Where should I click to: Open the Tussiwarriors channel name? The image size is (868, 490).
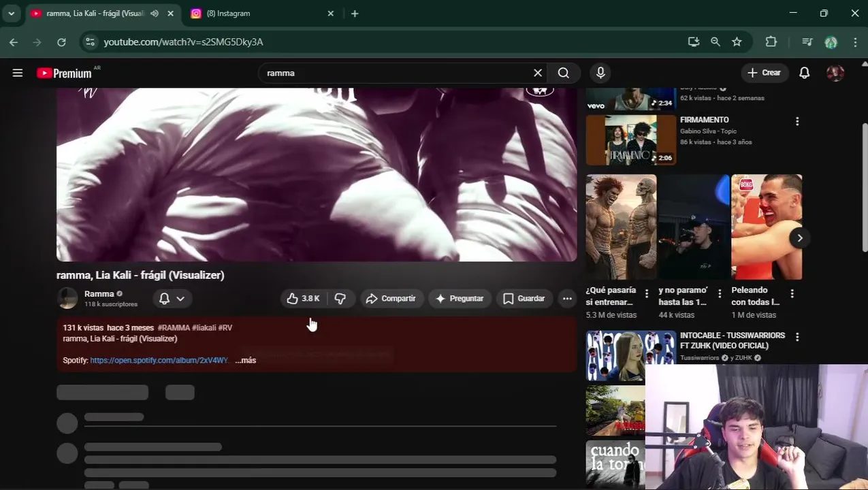tap(699, 358)
